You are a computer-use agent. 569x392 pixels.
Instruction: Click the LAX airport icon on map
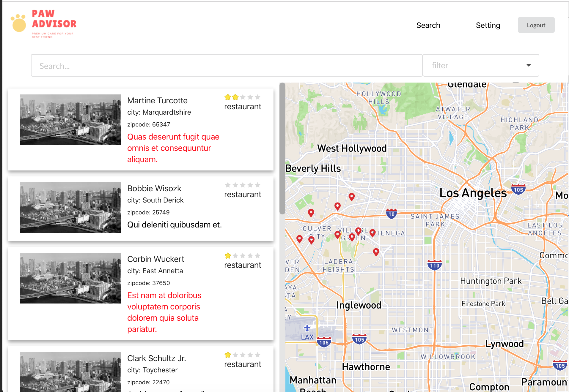pyautogui.click(x=307, y=328)
